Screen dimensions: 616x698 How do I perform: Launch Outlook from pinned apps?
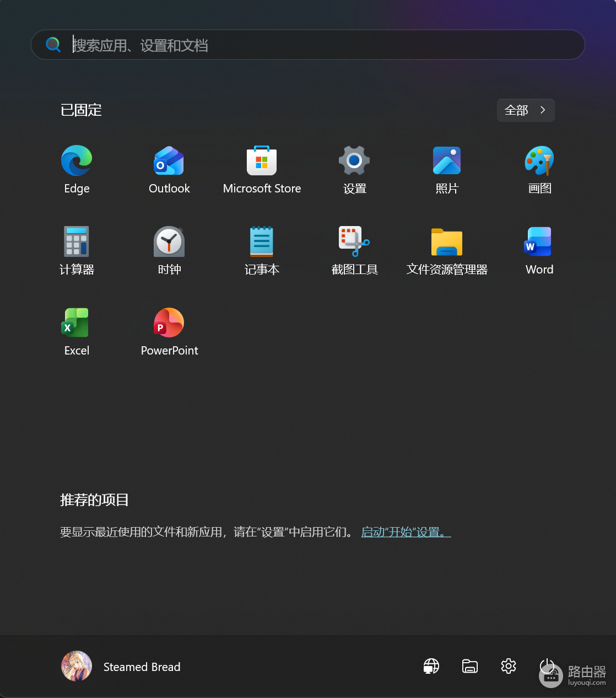pyautogui.click(x=169, y=170)
